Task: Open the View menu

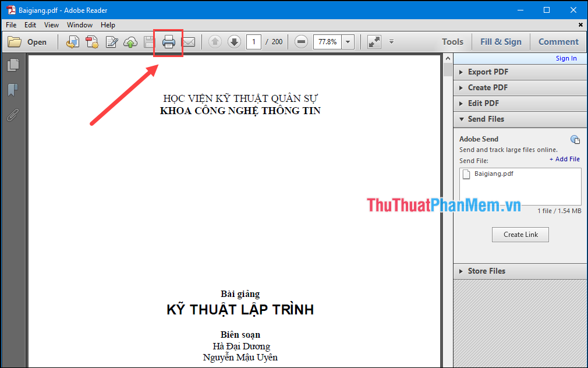Action: click(51, 25)
